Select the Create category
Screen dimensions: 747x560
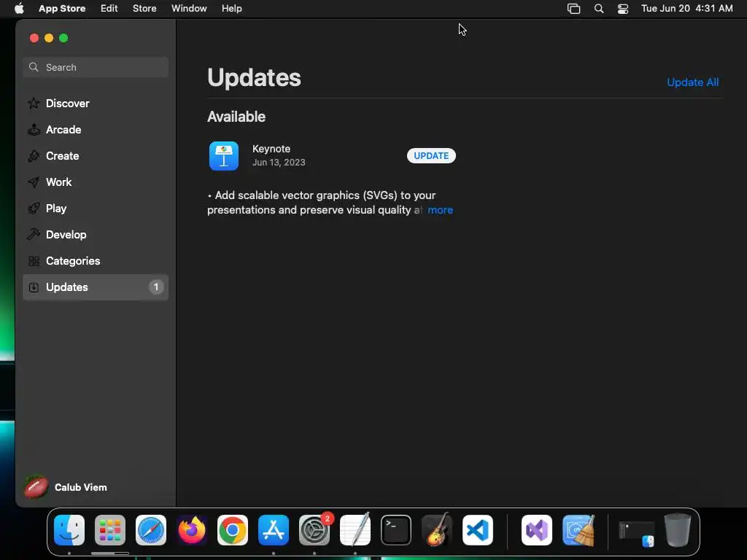96,156
